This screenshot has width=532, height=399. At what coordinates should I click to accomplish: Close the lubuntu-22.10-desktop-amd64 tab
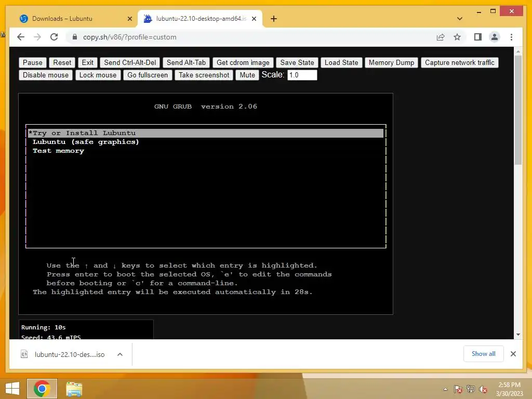coord(254,19)
